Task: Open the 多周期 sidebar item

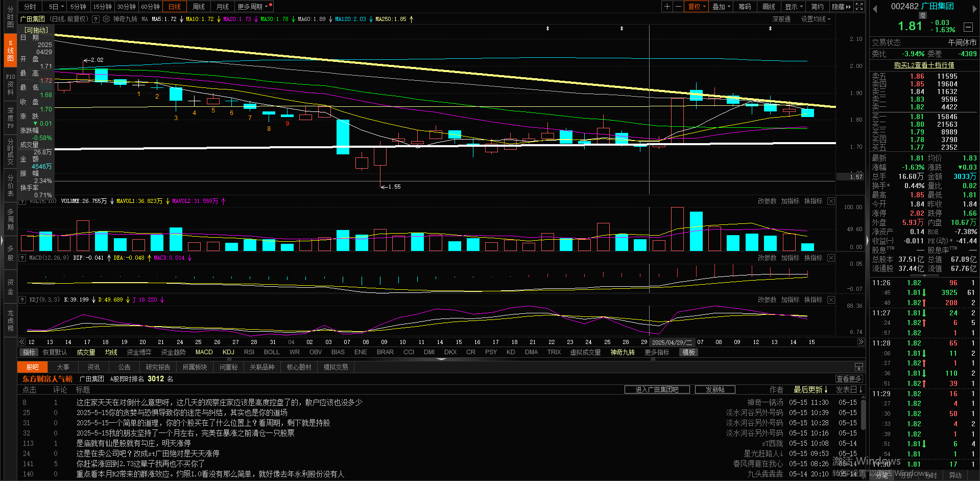Action: pyautogui.click(x=10, y=219)
